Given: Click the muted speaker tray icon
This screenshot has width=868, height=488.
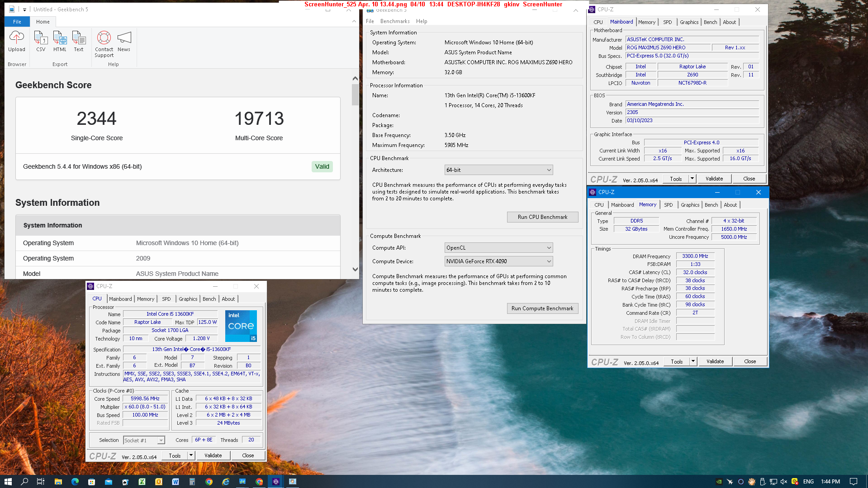Looking at the screenshot, I should click(784, 482).
